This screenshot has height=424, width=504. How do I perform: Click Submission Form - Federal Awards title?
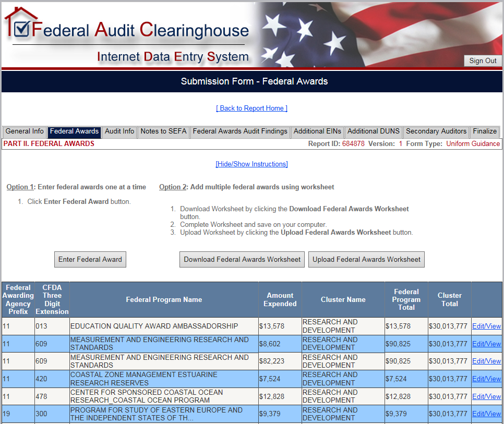[x=254, y=81]
